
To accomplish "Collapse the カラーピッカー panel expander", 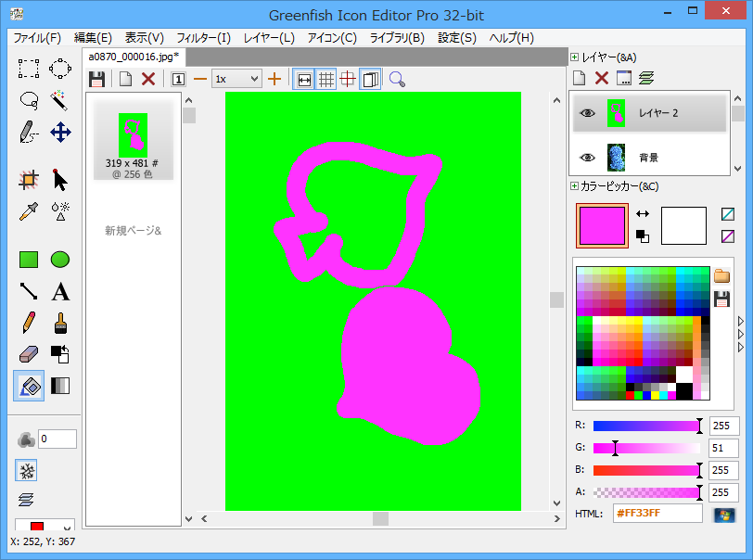I will (574, 186).
